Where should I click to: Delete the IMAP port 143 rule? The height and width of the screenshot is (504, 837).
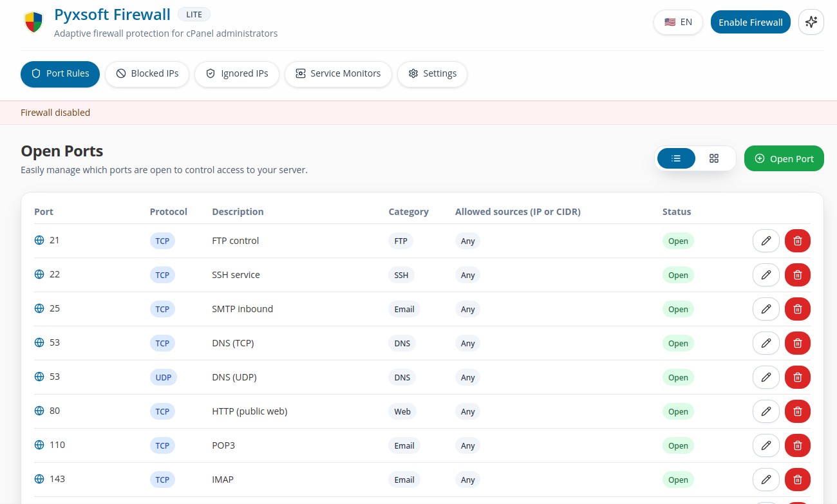coord(797,480)
